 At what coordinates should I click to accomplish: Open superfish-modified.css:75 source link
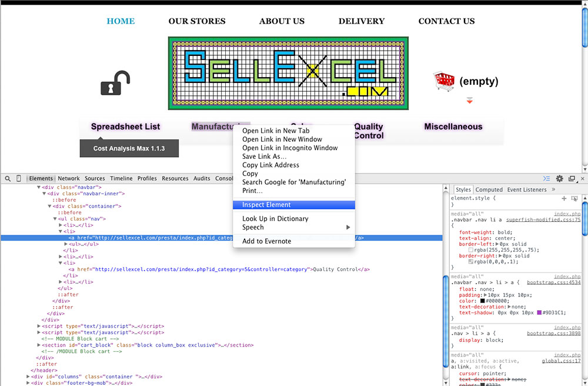coord(543,220)
